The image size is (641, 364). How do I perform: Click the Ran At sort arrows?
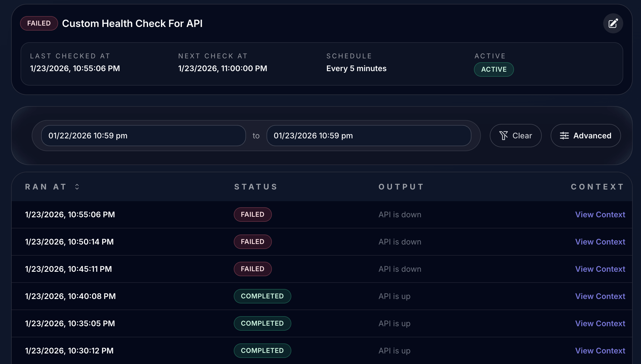(x=77, y=187)
